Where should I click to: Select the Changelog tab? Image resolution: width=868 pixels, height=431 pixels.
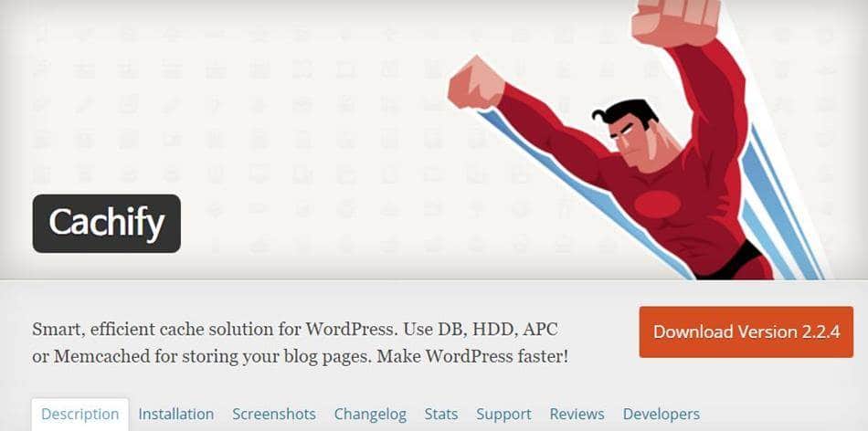click(x=370, y=414)
